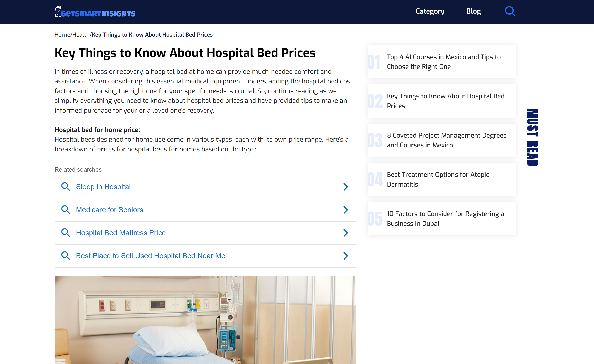Click magnifier beside Best Place to Sell
594x364 pixels.
(66, 256)
